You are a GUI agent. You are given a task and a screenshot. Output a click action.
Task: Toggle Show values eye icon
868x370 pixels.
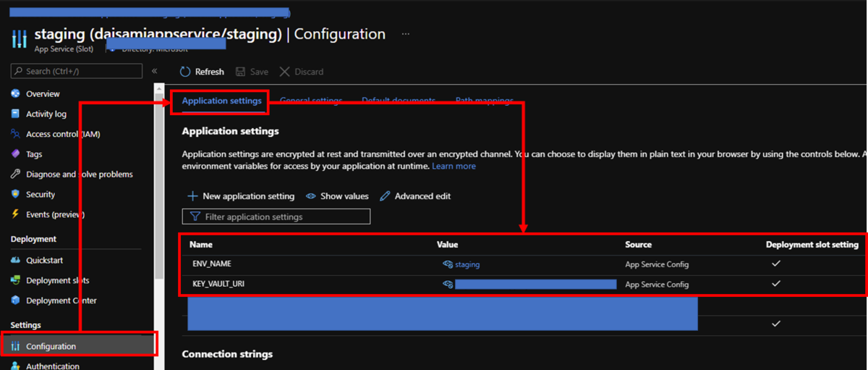point(310,196)
